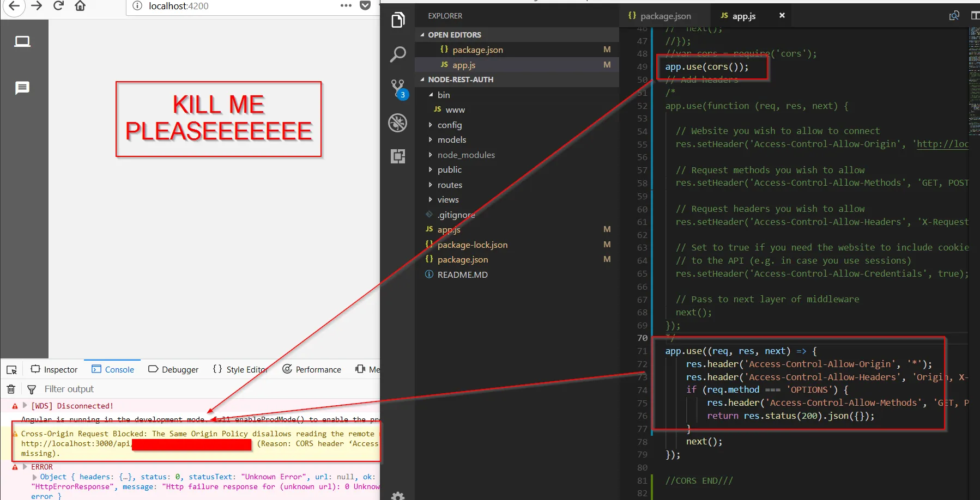Viewport: 980px width, 500px height.
Task: Open the browser home page
Action: pos(80,6)
